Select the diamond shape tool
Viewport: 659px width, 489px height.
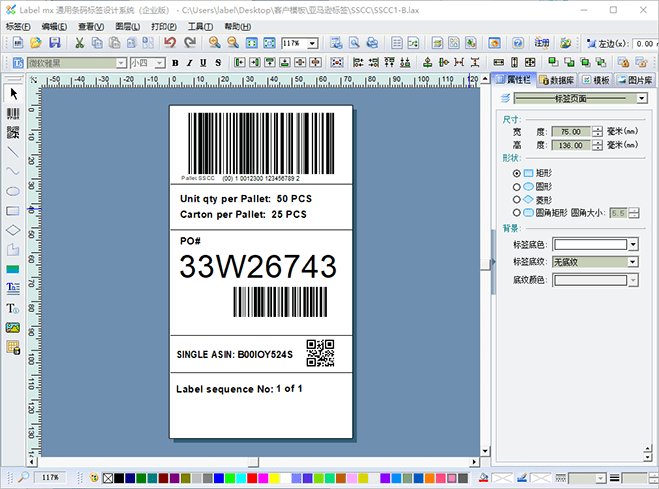[13, 230]
